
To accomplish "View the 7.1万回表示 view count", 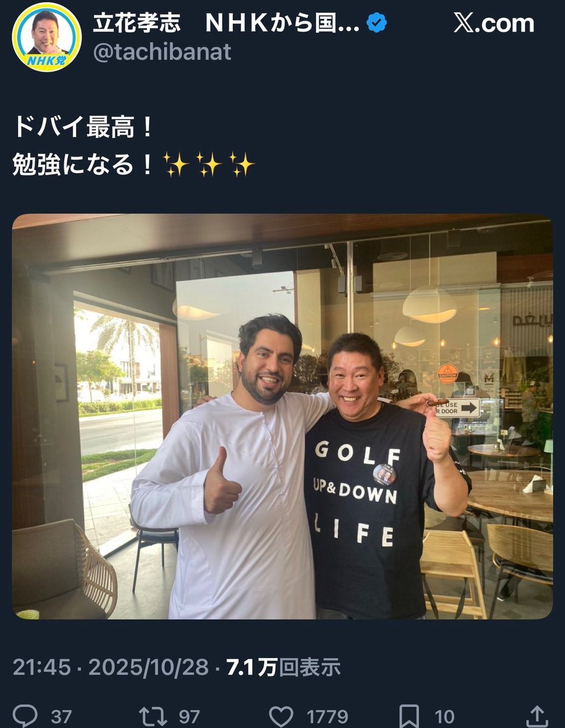I will click(284, 667).
